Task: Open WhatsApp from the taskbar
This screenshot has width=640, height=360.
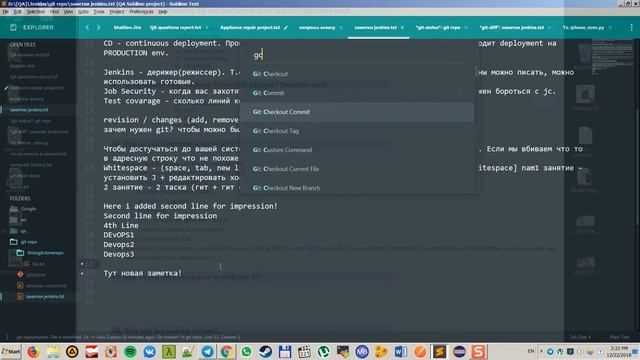Action: 246,351
